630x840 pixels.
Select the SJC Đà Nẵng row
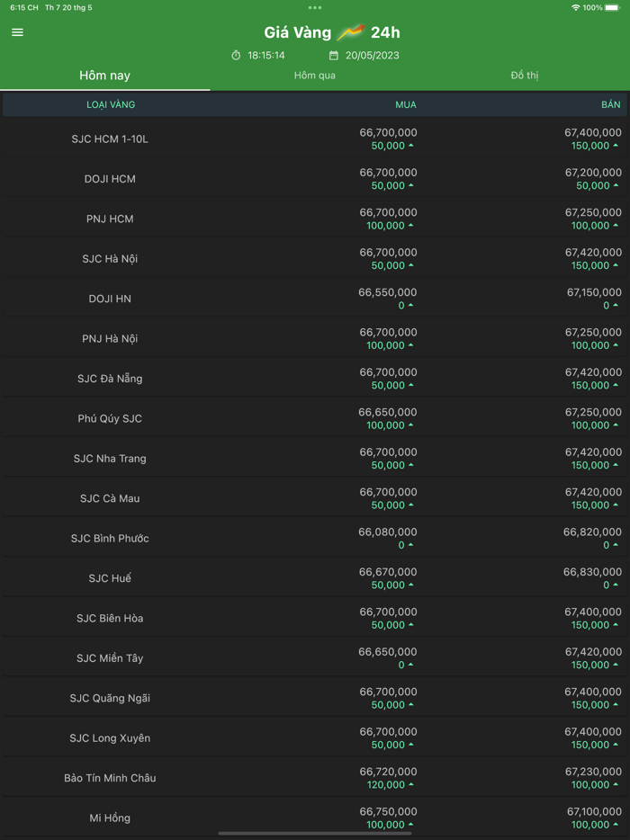click(x=315, y=379)
